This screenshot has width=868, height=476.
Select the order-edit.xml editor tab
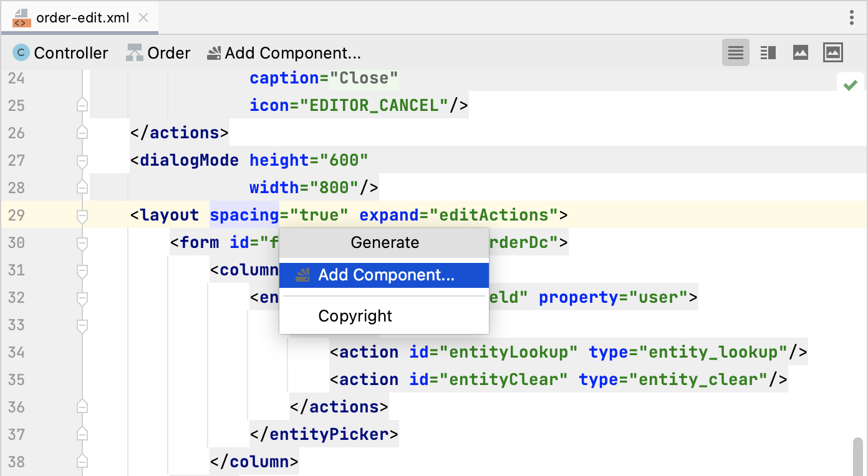click(80, 17)
